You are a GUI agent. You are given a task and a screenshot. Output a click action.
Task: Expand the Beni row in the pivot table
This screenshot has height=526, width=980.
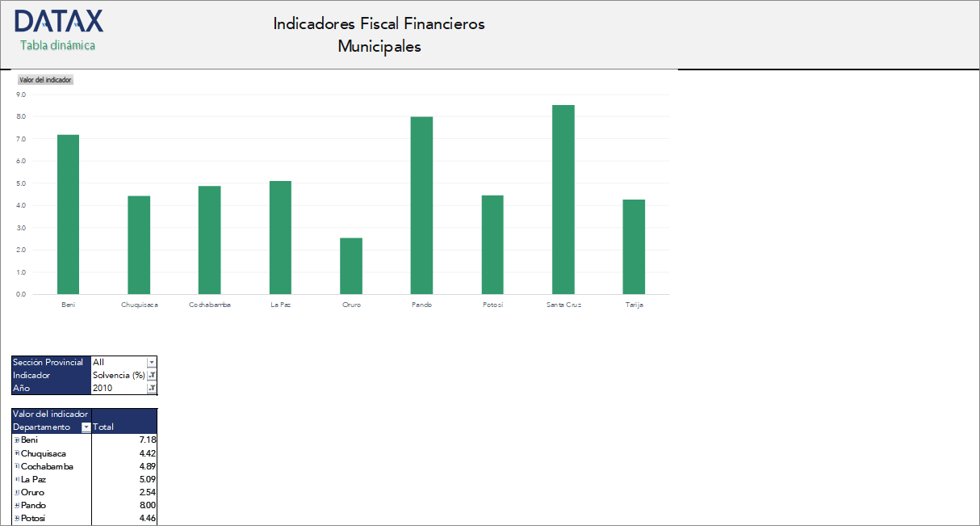pyautogui.click(x=16, y=440)
